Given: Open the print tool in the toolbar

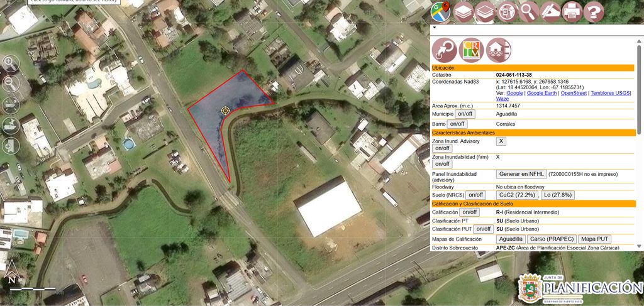Looking at the screenshot, I should [x=572, y=12].
